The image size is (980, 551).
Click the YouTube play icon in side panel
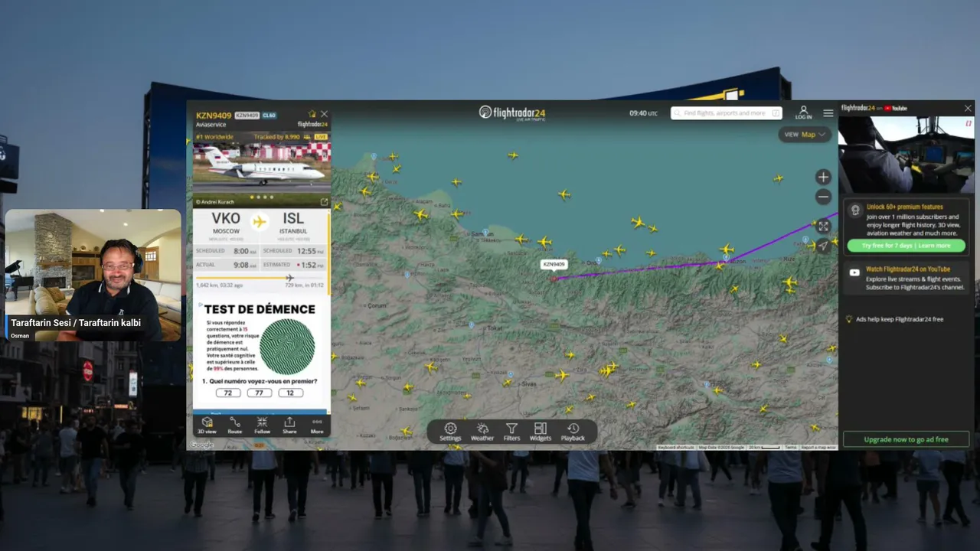(854, 272)
